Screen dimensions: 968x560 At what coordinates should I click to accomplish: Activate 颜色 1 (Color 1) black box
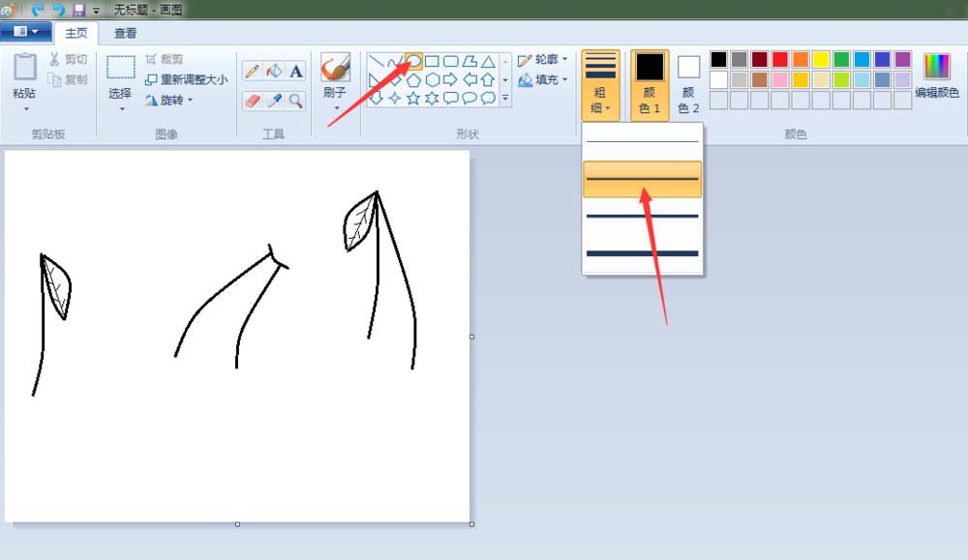pos(650,84)
